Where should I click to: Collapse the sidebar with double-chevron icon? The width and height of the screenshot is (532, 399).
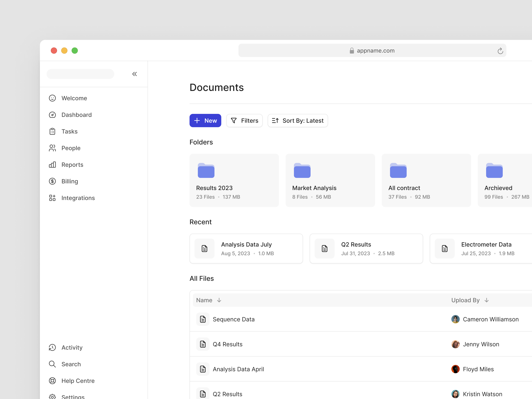134,74
